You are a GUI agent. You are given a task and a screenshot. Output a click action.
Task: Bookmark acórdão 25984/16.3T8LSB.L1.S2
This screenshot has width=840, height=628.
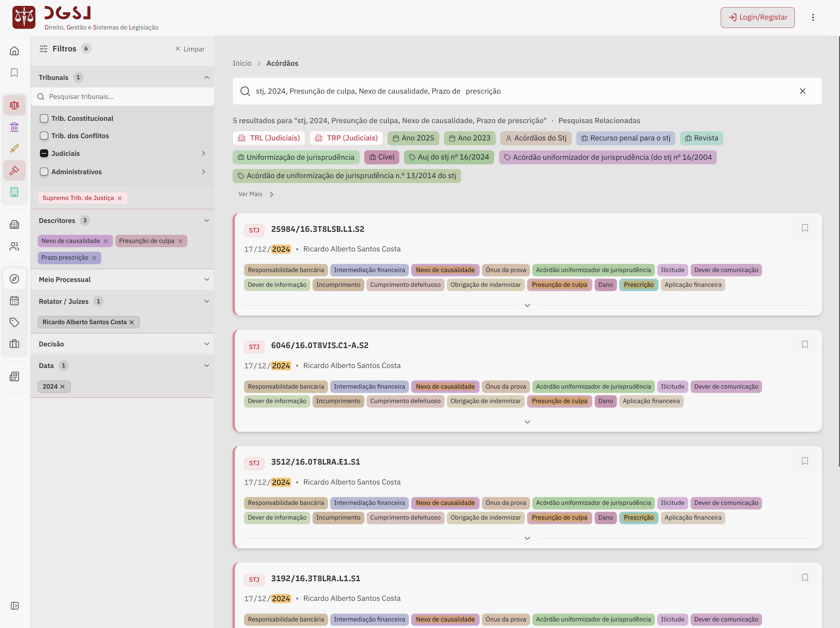pyautogui.click(x=805, y=228)
